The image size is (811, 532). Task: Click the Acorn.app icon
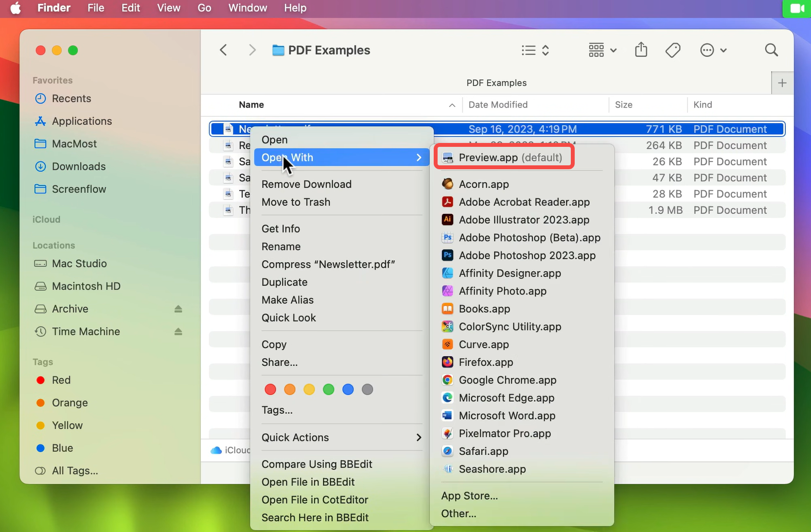point(447,184)
